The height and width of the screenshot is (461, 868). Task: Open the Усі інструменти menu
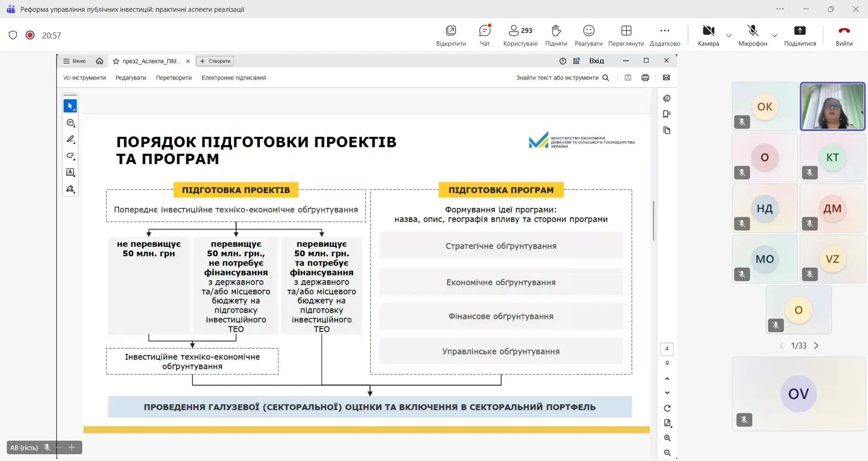[x=85, y=78]
